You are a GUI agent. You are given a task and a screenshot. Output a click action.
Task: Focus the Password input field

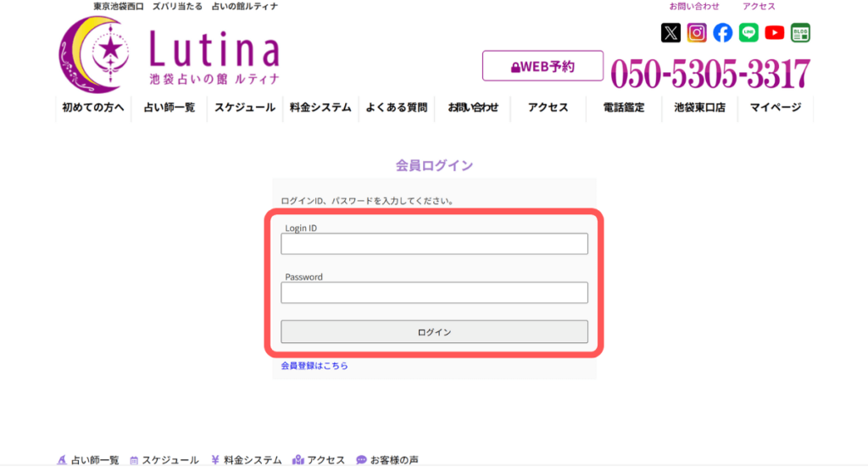pos(434,293)
